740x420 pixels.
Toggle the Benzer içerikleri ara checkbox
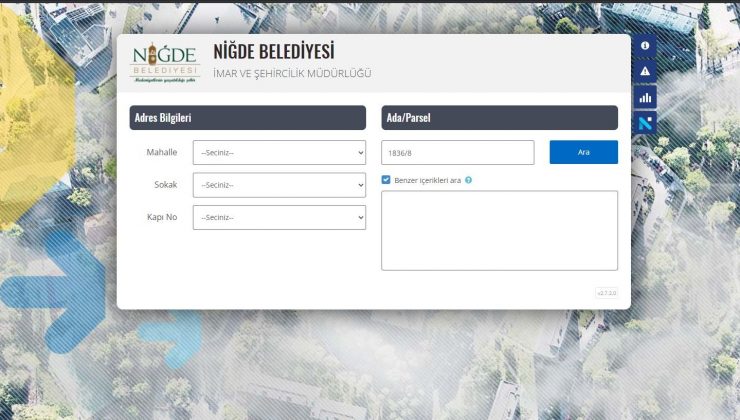coord(387,181)
